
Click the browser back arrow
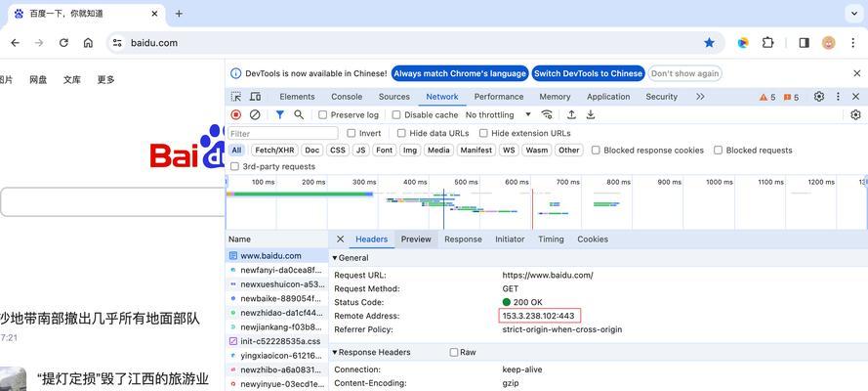click(15, 43)
